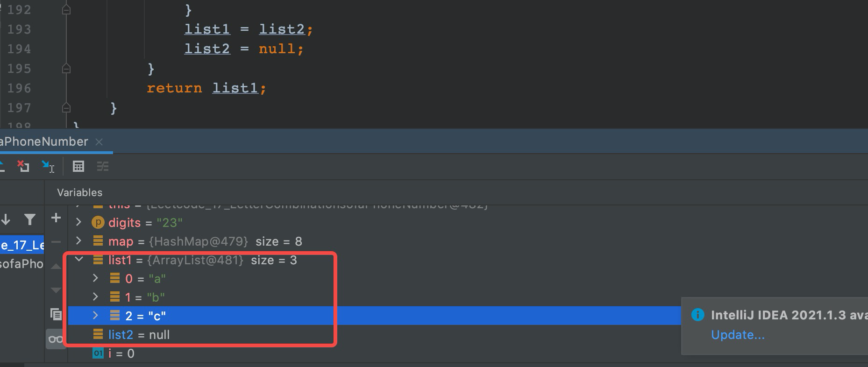The width and height of the screenshot is (868, 367).
Task: Collapse the list1 ArrayList entry
Action: [x=78, y=260]
